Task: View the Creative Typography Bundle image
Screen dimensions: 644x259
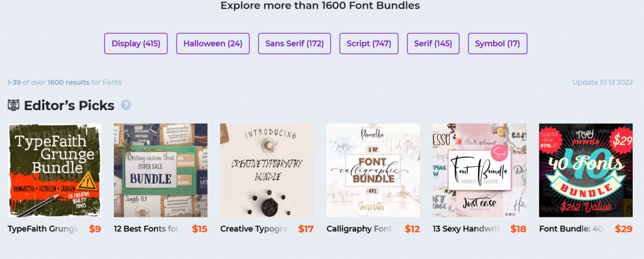Action: [x=267, y=170]
